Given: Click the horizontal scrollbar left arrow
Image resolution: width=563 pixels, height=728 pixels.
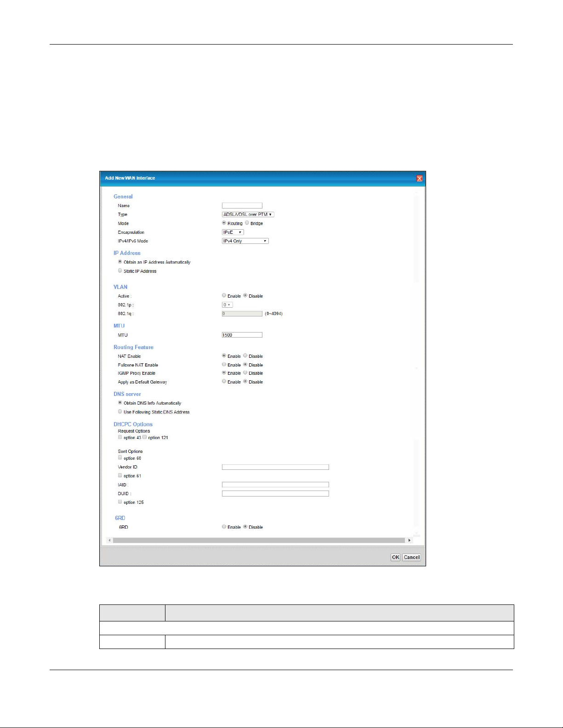Looking at the screenshot, I should point(109,541).
